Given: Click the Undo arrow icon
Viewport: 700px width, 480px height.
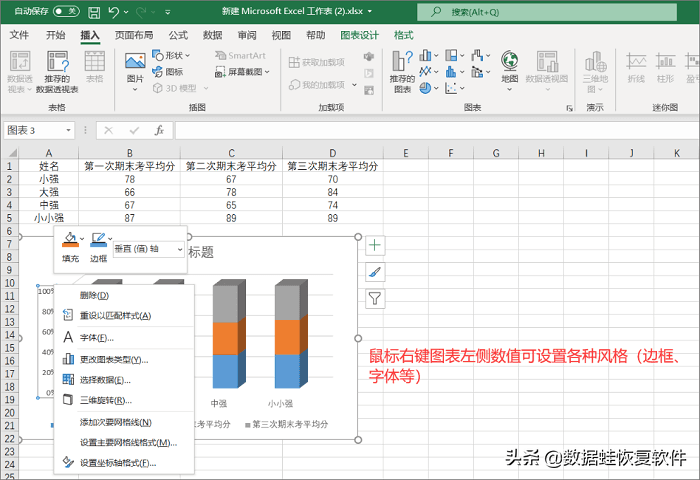Looking at the screenshot, I should [114, 12].
